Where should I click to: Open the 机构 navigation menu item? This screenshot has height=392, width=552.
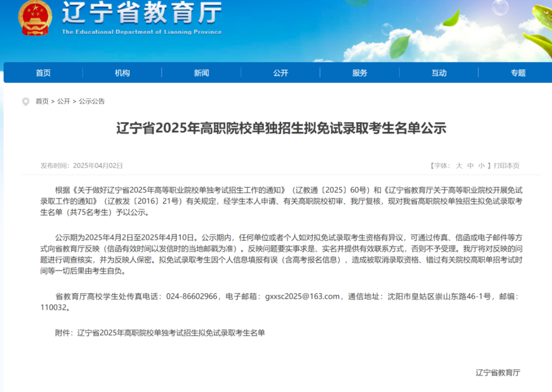[122, 73]
